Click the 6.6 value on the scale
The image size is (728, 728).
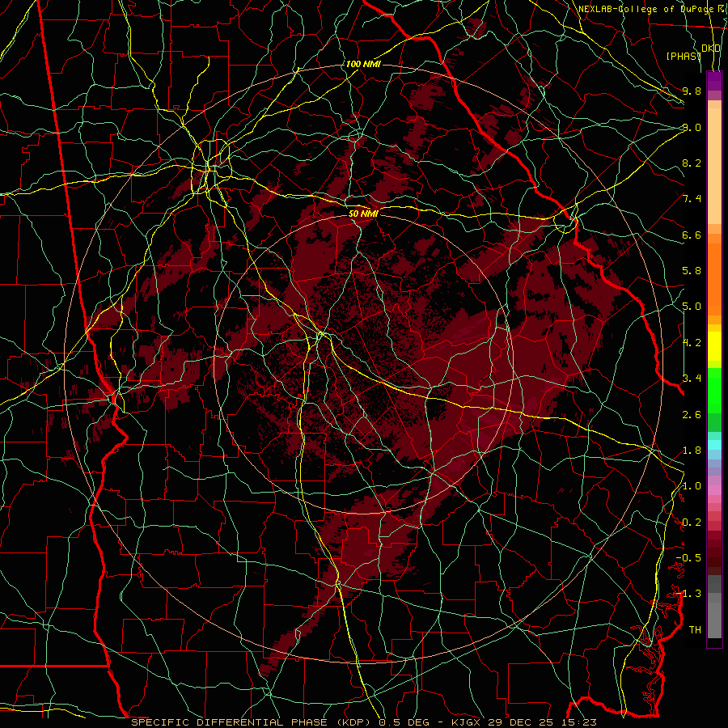pos(692,235)
